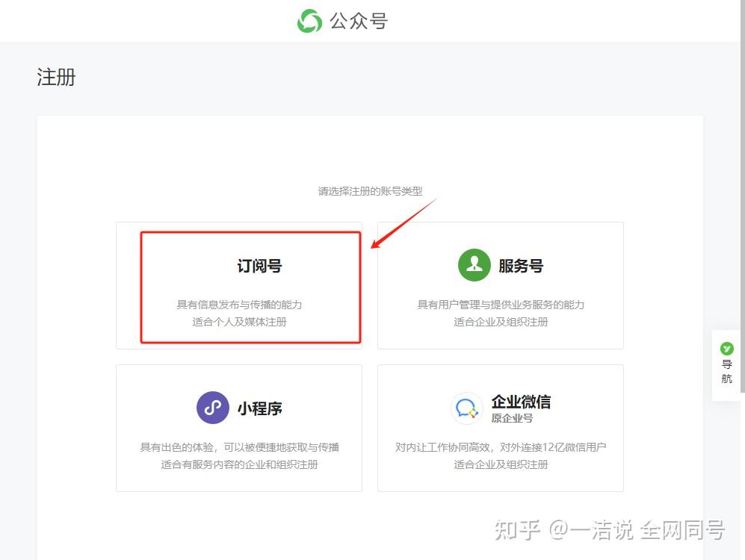Viewport: 745px width, 560px height.
Task: Click the 原企业号 subtitle text
Action: (512, 418)
